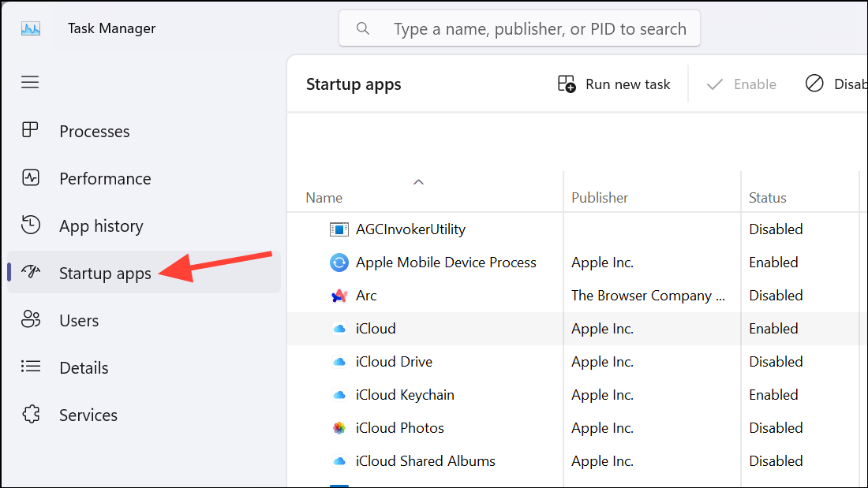Sort list by Status column header

click(x=767, y=198)
